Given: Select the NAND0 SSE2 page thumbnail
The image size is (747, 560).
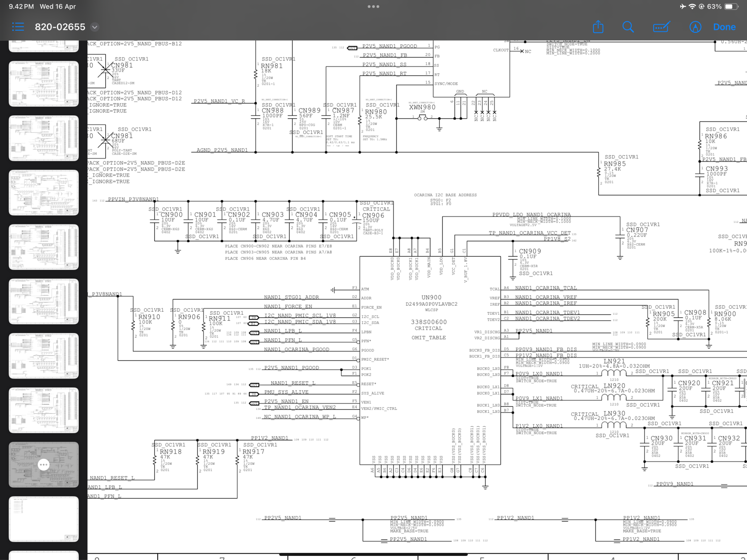Looking at the screenshot, I should [x=44, y=84].
